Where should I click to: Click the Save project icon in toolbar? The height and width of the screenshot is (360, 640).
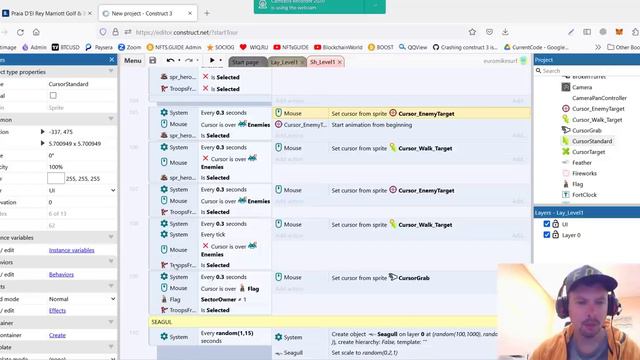153,60
